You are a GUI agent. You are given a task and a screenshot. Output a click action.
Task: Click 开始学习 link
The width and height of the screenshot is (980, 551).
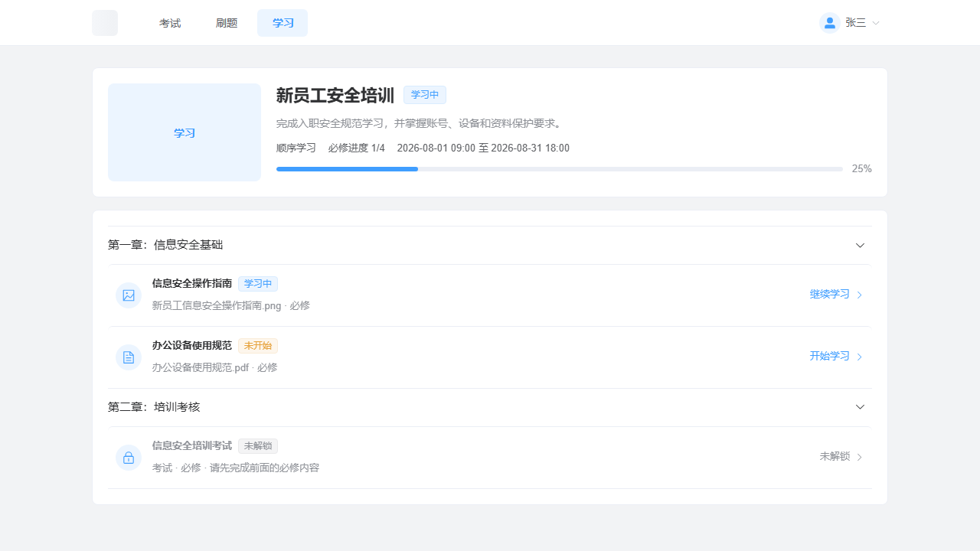[x=830, y=357]
